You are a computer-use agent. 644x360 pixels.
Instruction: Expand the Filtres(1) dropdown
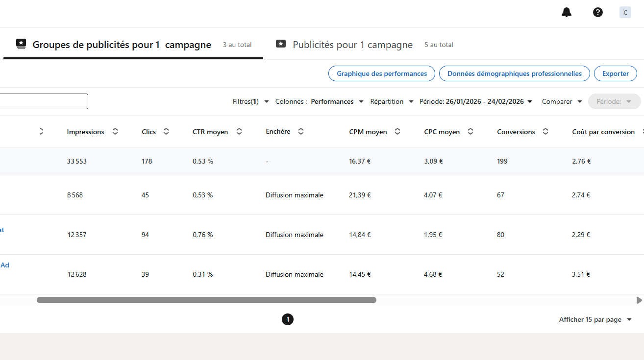coord(251,102)
